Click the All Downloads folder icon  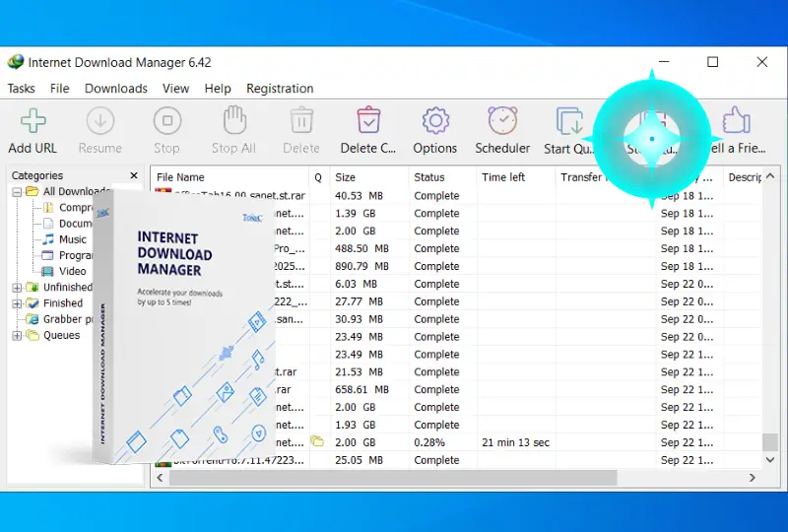33,191
